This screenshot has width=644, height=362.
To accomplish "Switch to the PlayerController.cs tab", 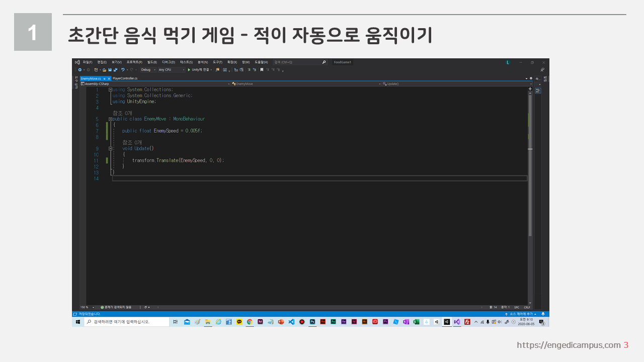I will [x=125, y=78].
